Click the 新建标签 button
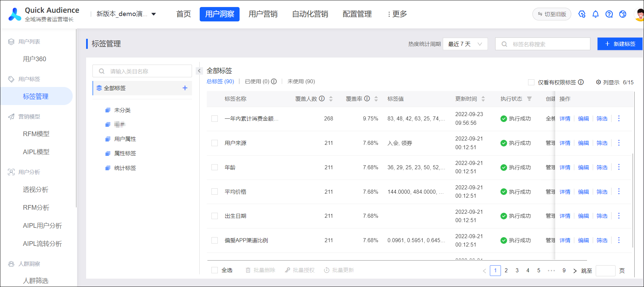The image size is (644, 287). point(620,44)
